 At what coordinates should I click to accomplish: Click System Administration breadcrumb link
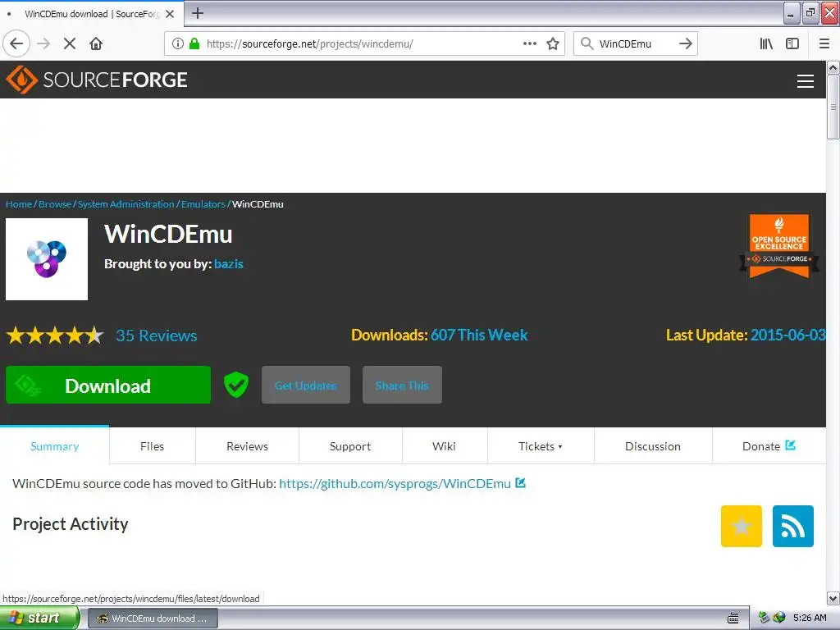pos(126,204)
